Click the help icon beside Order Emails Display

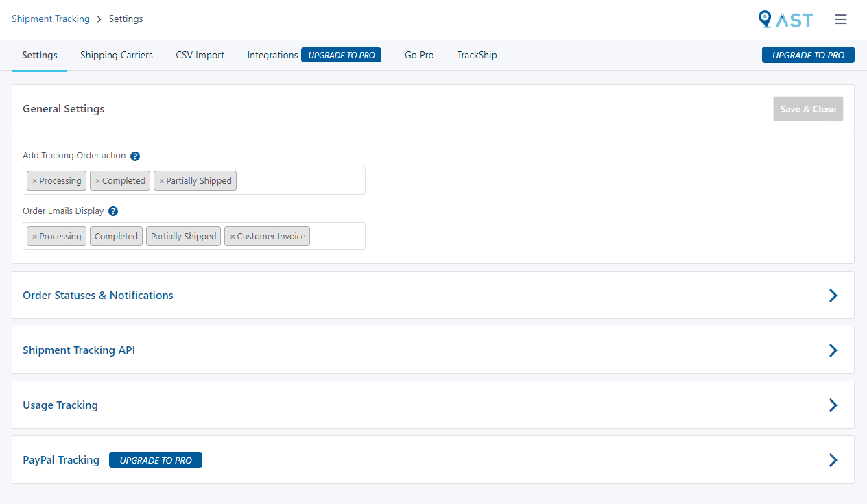click(x=112, y=211)
